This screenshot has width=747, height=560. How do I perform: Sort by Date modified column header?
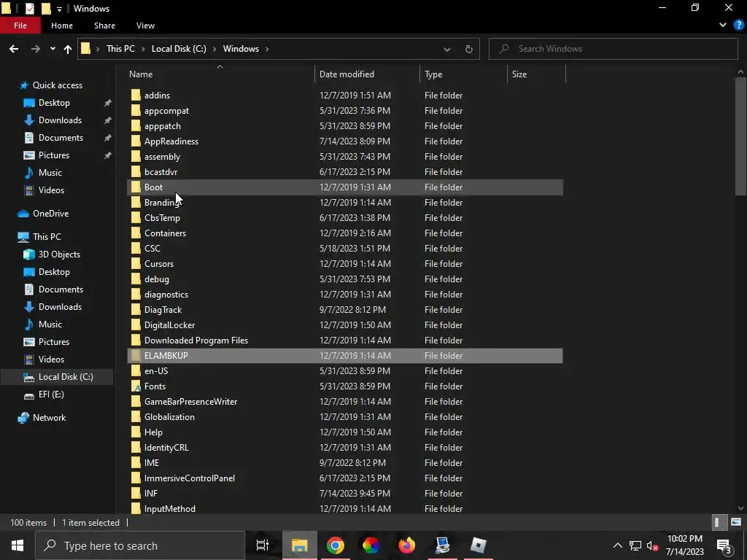[367, 74]
